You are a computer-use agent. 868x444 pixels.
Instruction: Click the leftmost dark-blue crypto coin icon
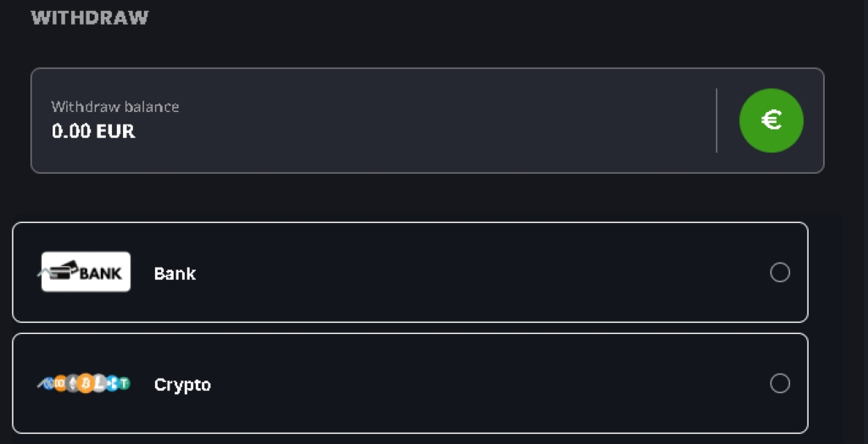pos(49,385)
